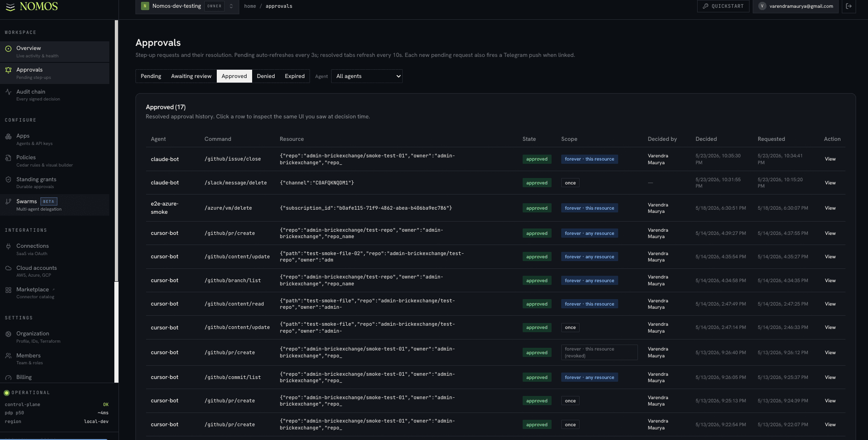This screenshot has width=868, height=440.
Task: Click the green operational status dot
Action: [6, 393]
